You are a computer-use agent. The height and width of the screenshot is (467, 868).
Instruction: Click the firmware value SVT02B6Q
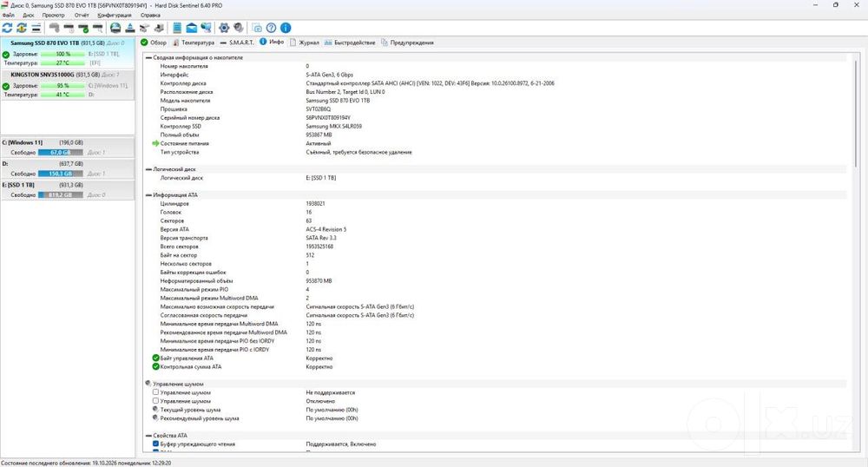click(319, 109)
